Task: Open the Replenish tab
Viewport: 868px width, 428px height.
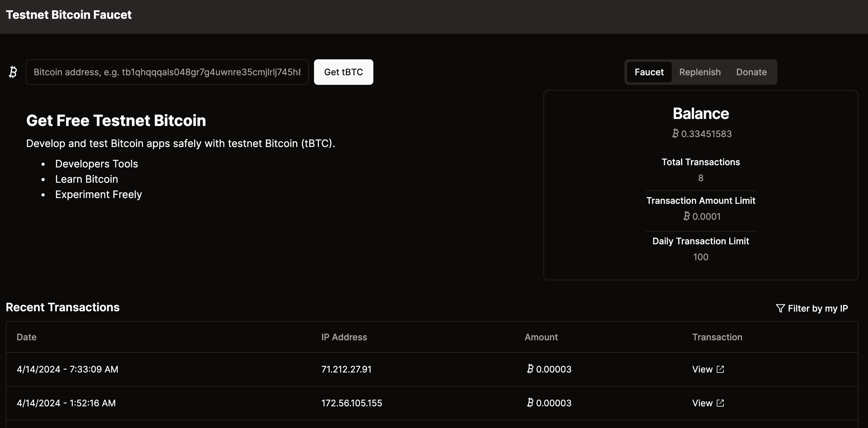Action: (700, 72)
